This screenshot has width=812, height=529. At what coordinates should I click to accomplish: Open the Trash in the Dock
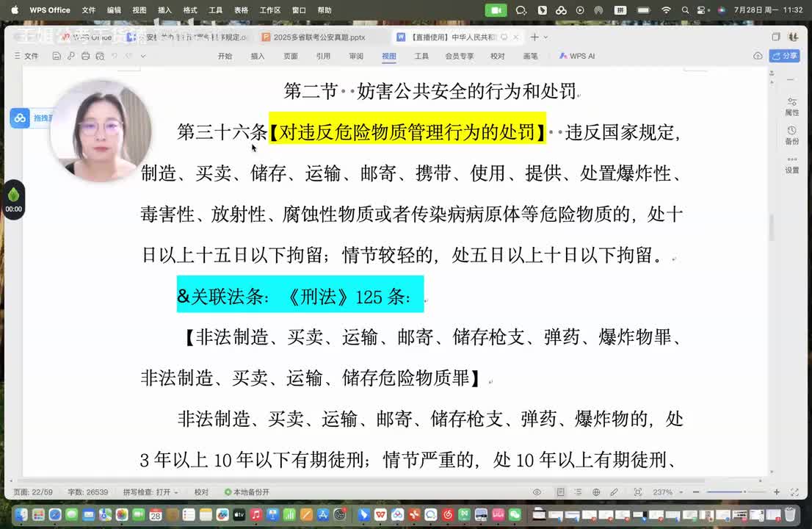click(x=790, y=514)
